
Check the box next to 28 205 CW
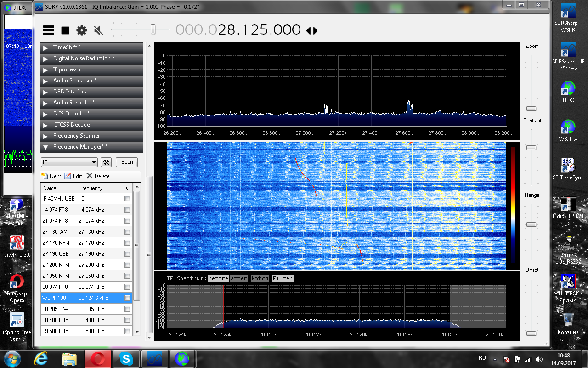[127, 309]
